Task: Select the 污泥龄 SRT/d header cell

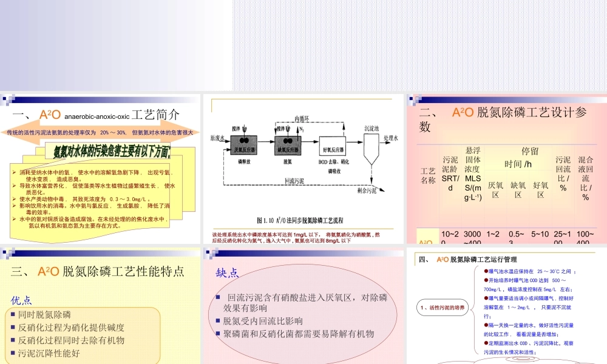Action: point(450,174)
